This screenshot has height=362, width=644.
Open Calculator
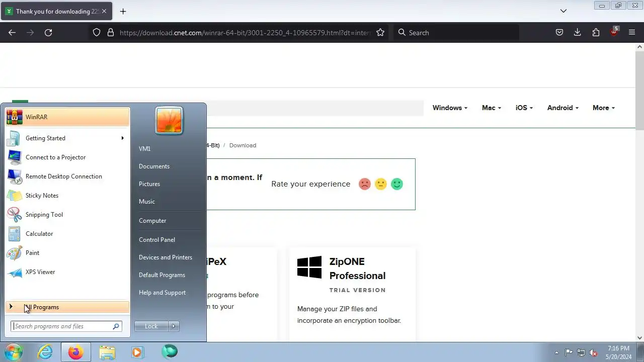67,234
